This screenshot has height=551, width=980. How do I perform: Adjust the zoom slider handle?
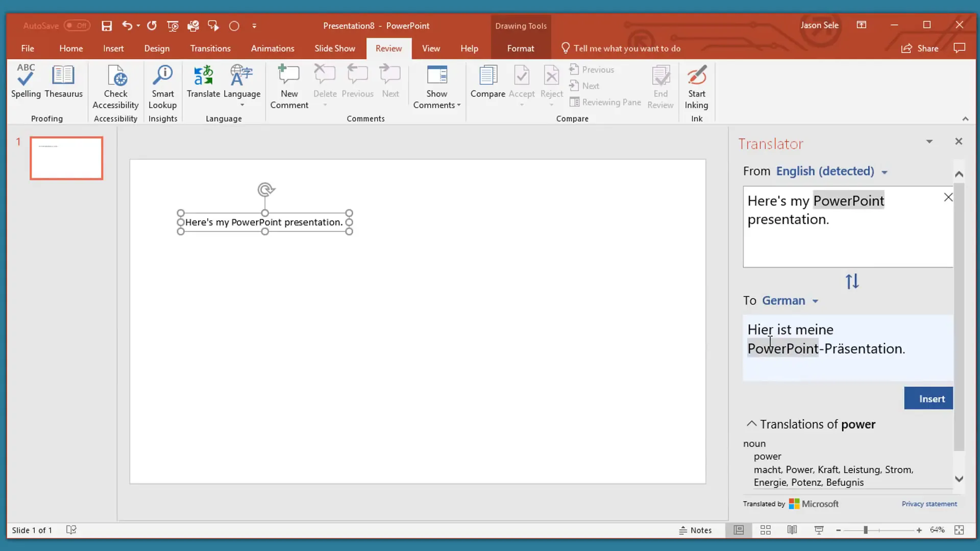(x=866, y=531)
